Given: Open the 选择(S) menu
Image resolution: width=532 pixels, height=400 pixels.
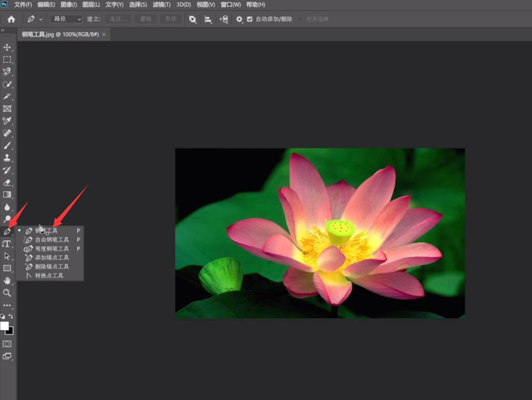Looking at the screenshot, I should click(138, 5).
